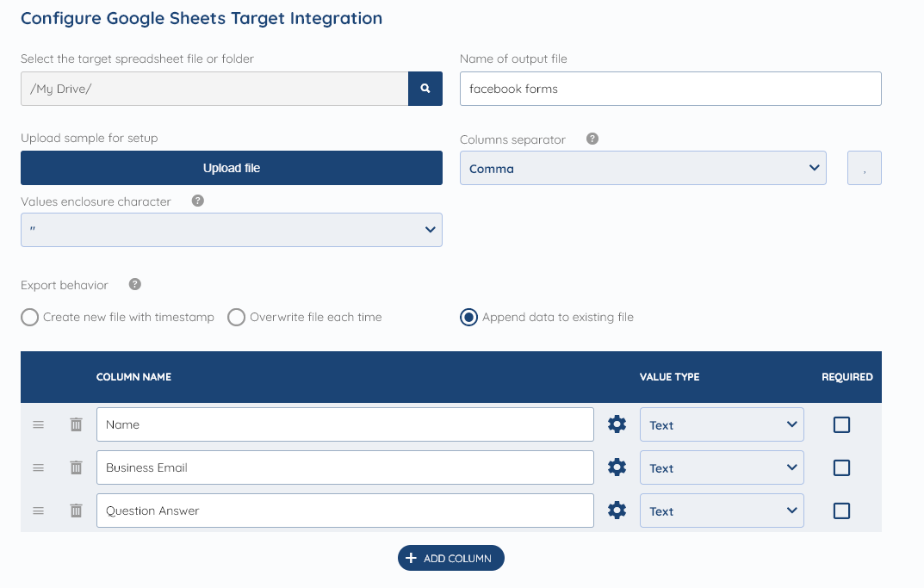Open gear settings for Business Email column
The height and width of the screenshot is (588, 924).
[x=617, y=467]
